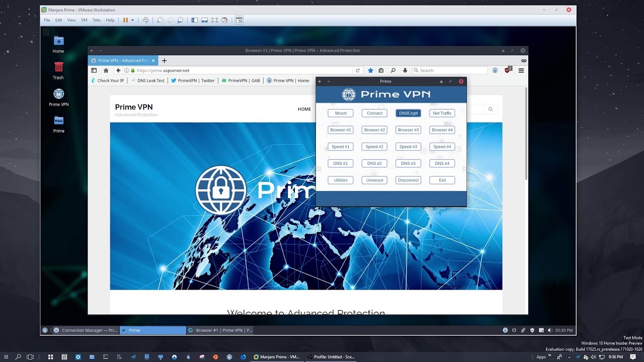Image resolution: width=644 pixels, height=362 pixels.
Task: Click the VMware Unity mode icon
Action: [224, 20]
